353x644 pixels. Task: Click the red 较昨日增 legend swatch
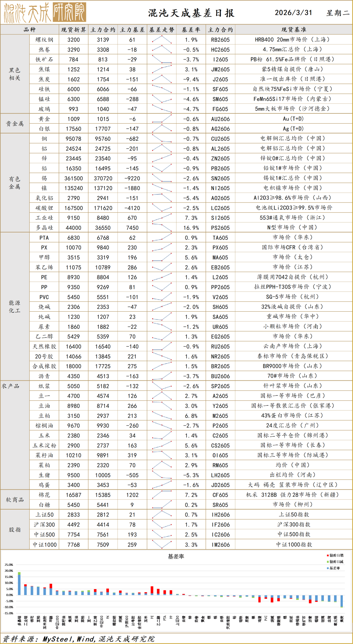coord(328,555)
